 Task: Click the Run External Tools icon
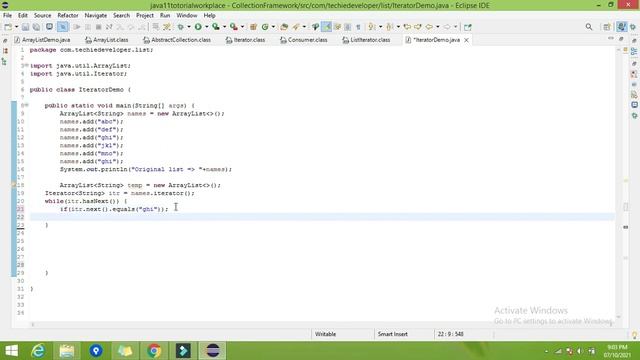pyautogui.click(x=233, y=27)
